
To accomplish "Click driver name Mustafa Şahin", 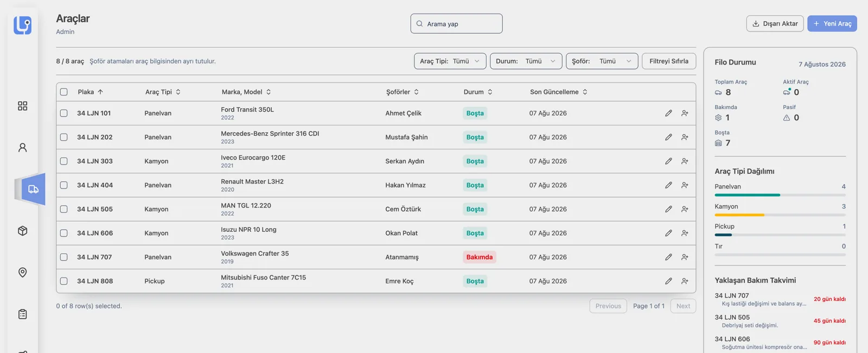I will (x=406, y=137).
